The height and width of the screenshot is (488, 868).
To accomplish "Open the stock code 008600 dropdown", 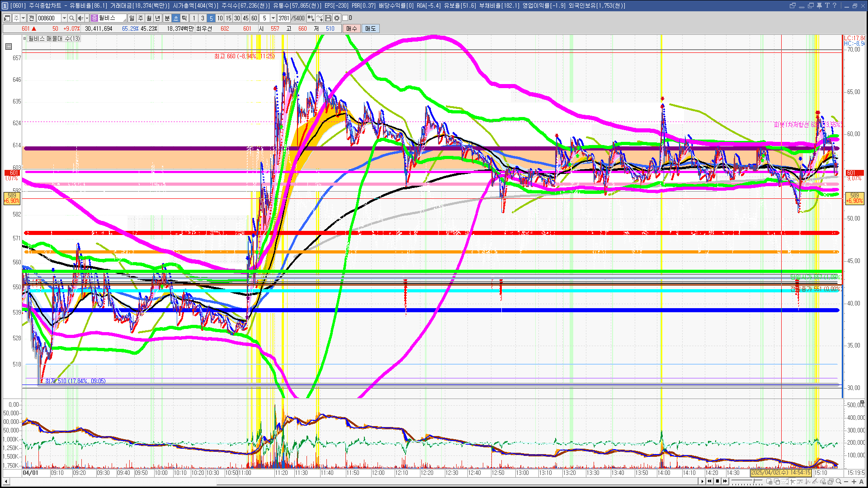I will coord(64,18).
